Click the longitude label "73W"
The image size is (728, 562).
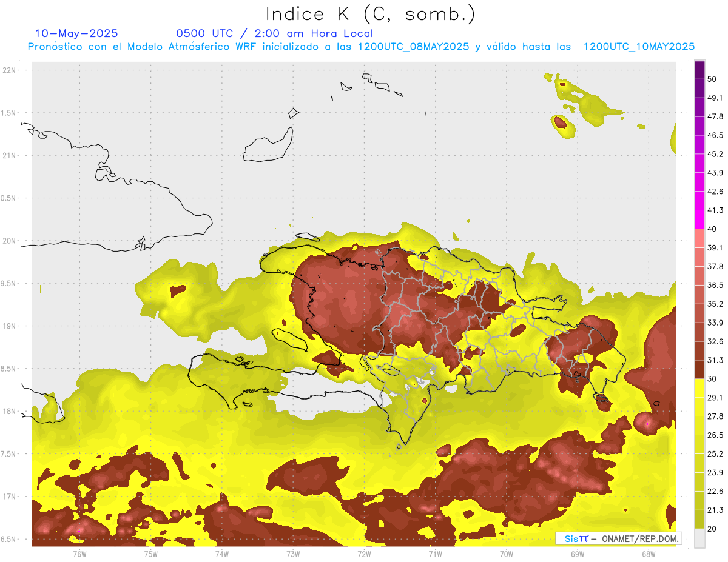(x=293, y=554)
